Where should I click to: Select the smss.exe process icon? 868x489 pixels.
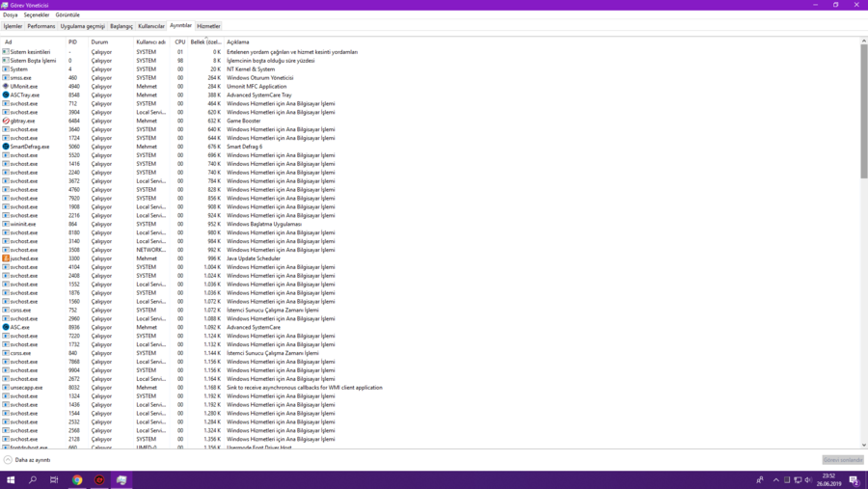(6, 77)
